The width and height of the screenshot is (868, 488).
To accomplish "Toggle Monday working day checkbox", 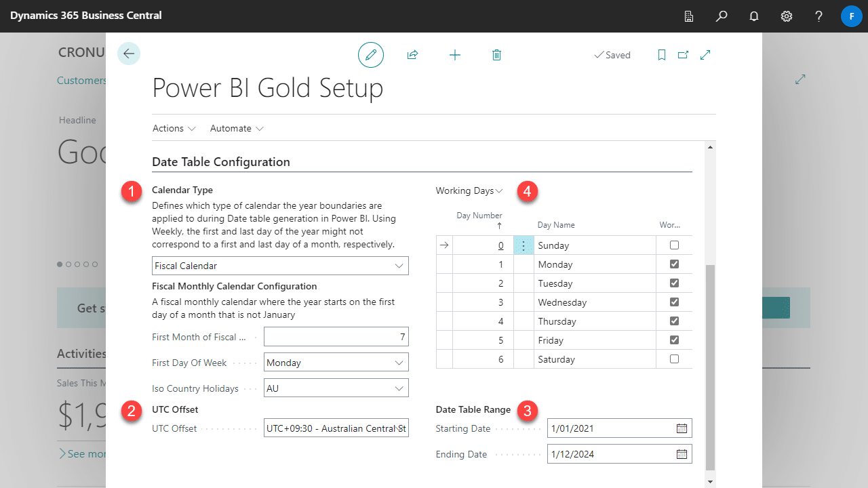I will pos(674,264).
